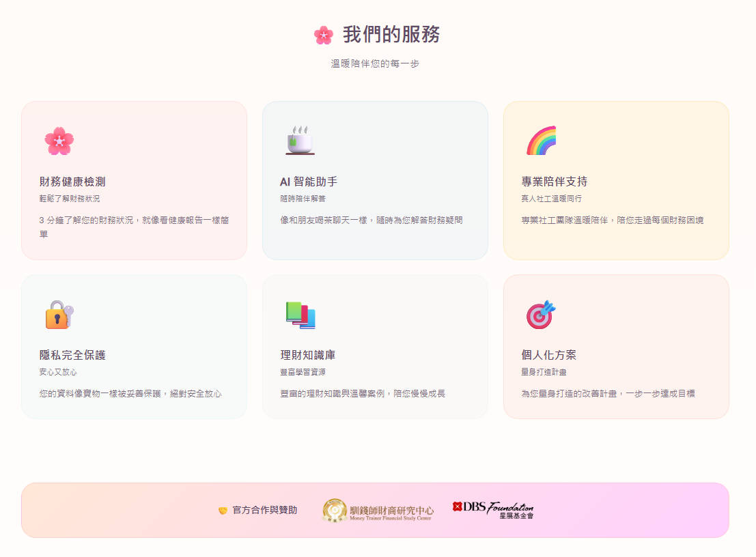The width and height of the screenshot is (756, 557).
Task: Click the 真人社工溫暖同行 subtitle text
Action: tap(551, 199)
